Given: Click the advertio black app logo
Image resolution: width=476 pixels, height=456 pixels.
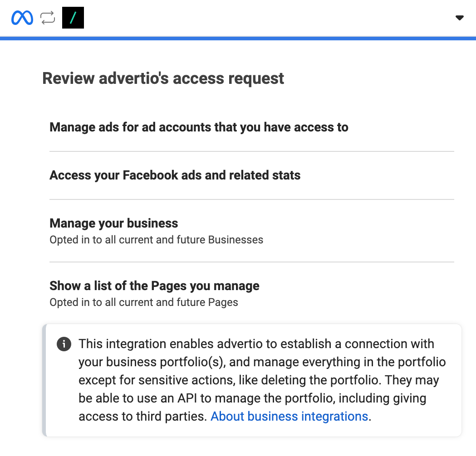Looking at the screenshot, I should [x=73, y=18].
